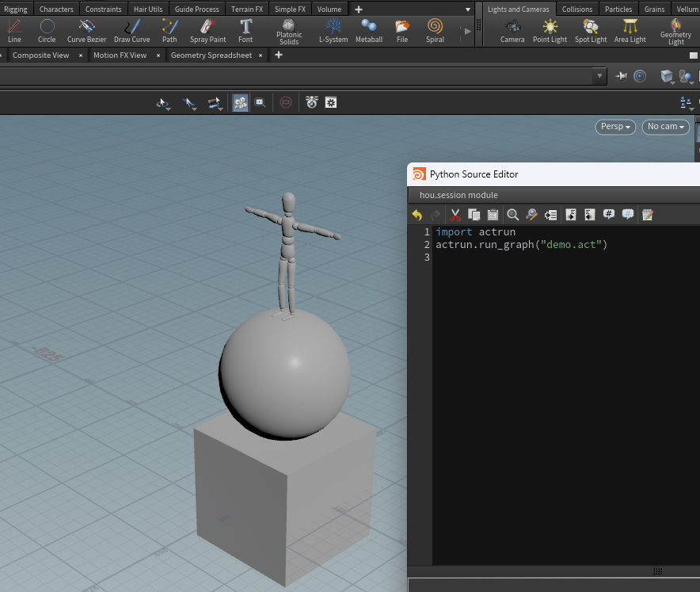The width and height of the screenshot is (700, 592).
Task: Select the Curve Bezier shelf tool
Action: tap(86, 30)
